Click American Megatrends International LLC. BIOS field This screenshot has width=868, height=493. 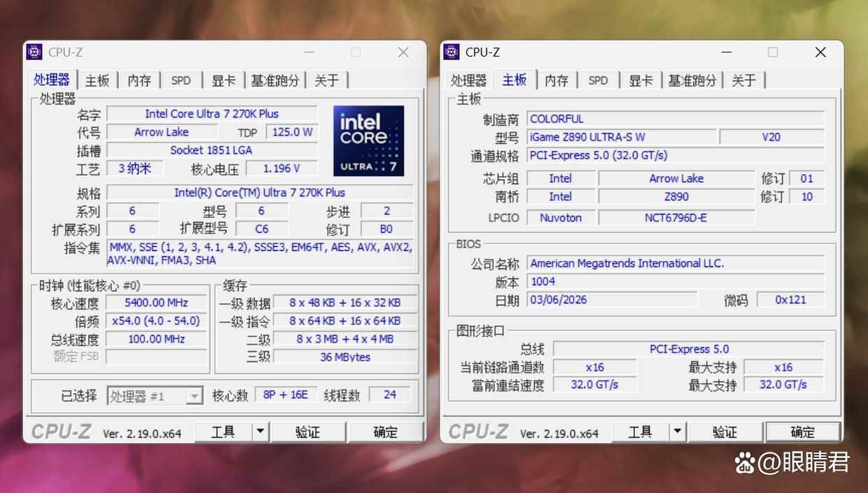coord(675,264)
